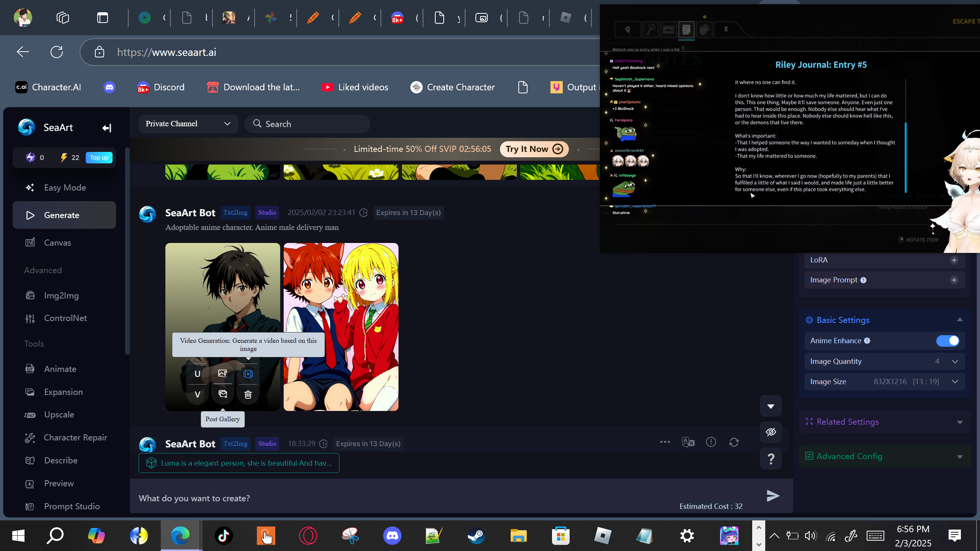Open the Liked videos bookmark
Viewport: 980px width, 551px height.
tap(355, 87)
